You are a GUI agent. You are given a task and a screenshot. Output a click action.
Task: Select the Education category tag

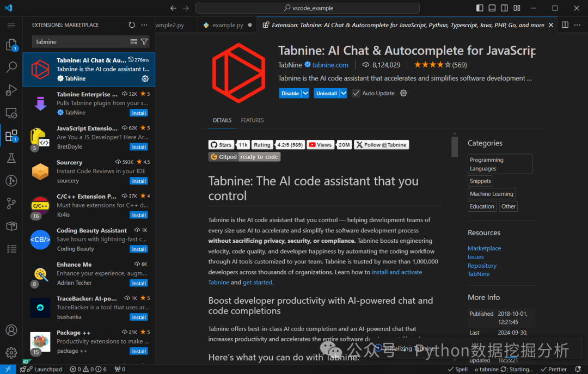pos(482,206)
